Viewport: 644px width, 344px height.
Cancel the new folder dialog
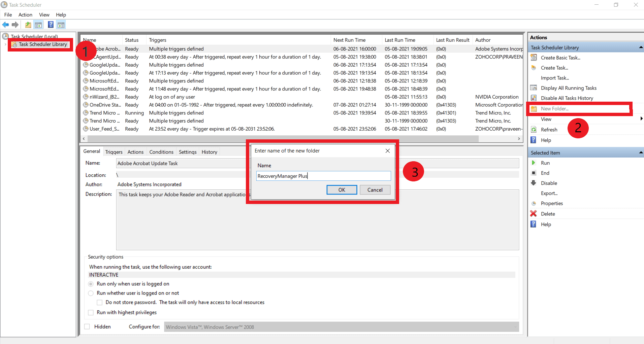click(x=375, y=190)
